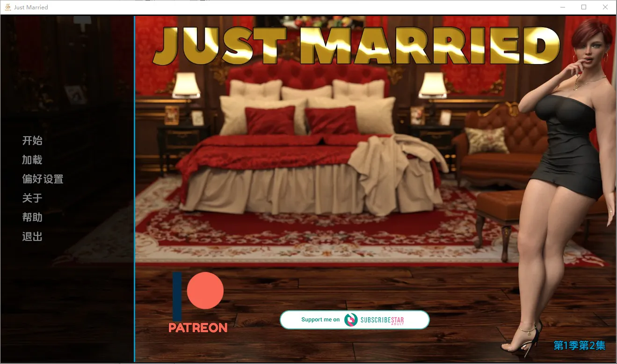617x364 pixels.
Task: Click the 'Support me on' text
Action: pyautogui.click(x=320, y=320)
